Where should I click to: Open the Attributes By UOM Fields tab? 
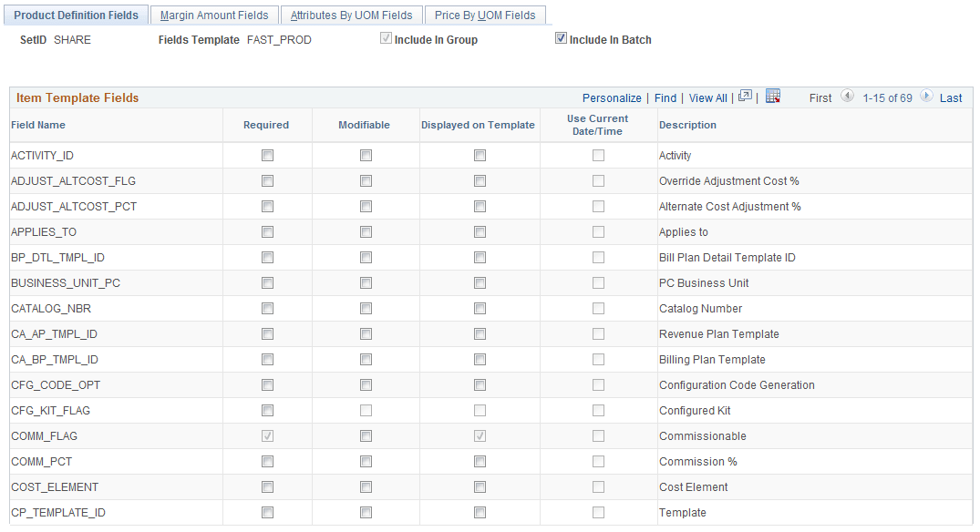pos(352,15)
